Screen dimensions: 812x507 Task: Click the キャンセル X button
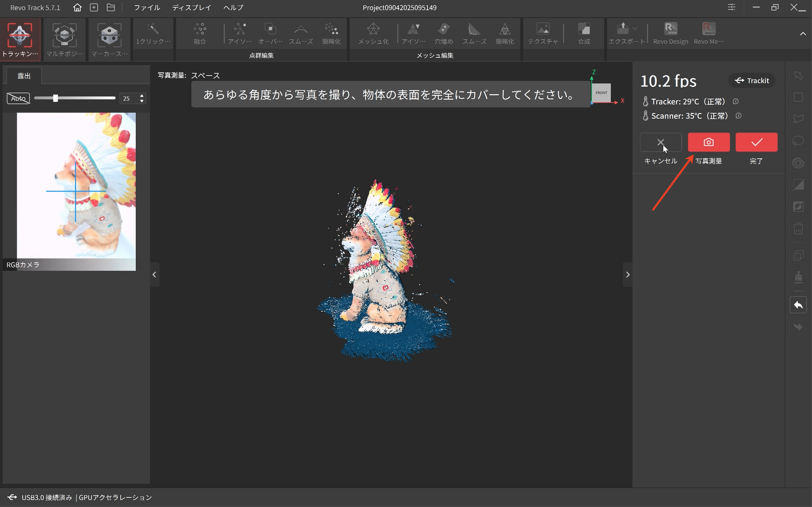(x=661, y=143)
